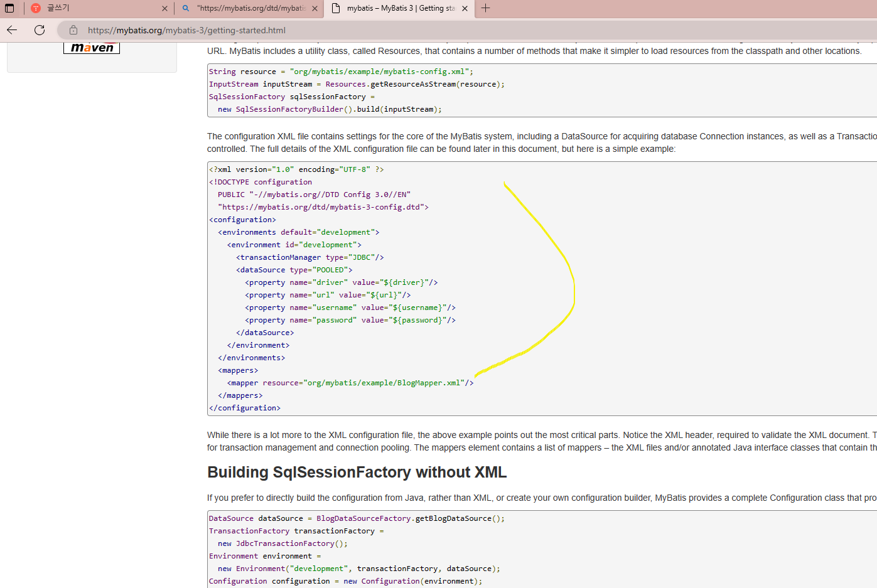877x588 pixels.
Task: Click the 글쓰기 tab favicon
Action: (x=36, y=8)
